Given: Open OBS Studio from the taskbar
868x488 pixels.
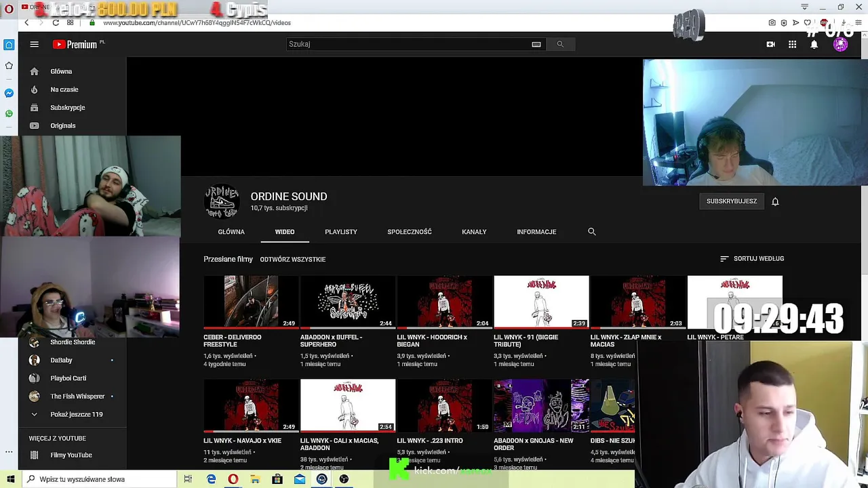Looking at the screenshot, I should point(344,479).
